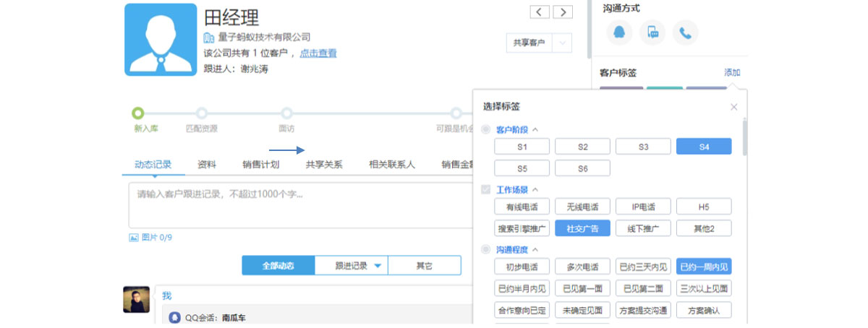Click the 点击查看 link
The width and height of the screenshot is (868, 328).
pyautogui.click(x=318, y=53)
